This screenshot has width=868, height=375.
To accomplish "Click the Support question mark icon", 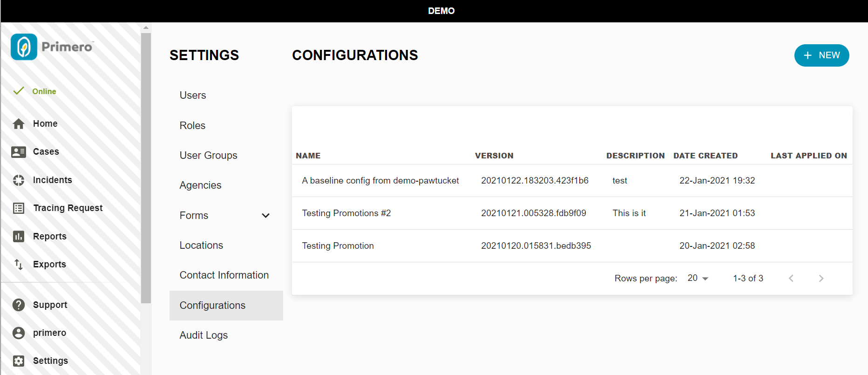I will pos(19,305).
